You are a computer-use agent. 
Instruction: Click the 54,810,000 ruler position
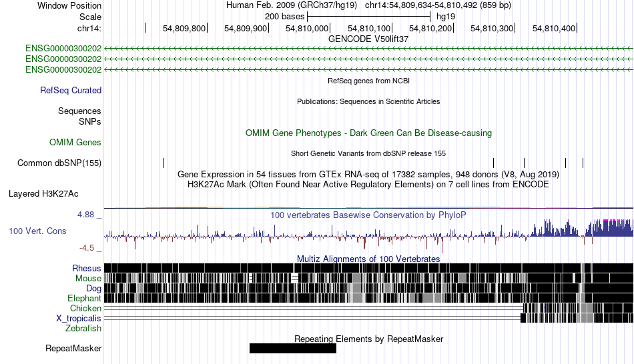pyautogui.click(x=307, y=28)
